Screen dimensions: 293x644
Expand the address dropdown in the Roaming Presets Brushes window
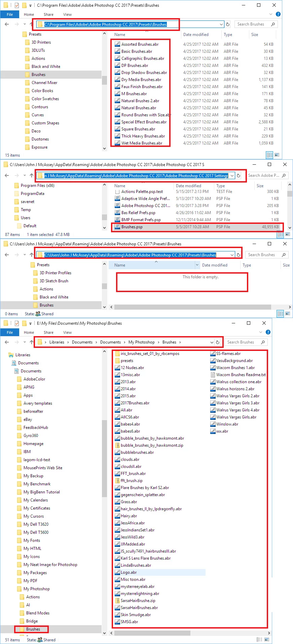tap(232, 255)
